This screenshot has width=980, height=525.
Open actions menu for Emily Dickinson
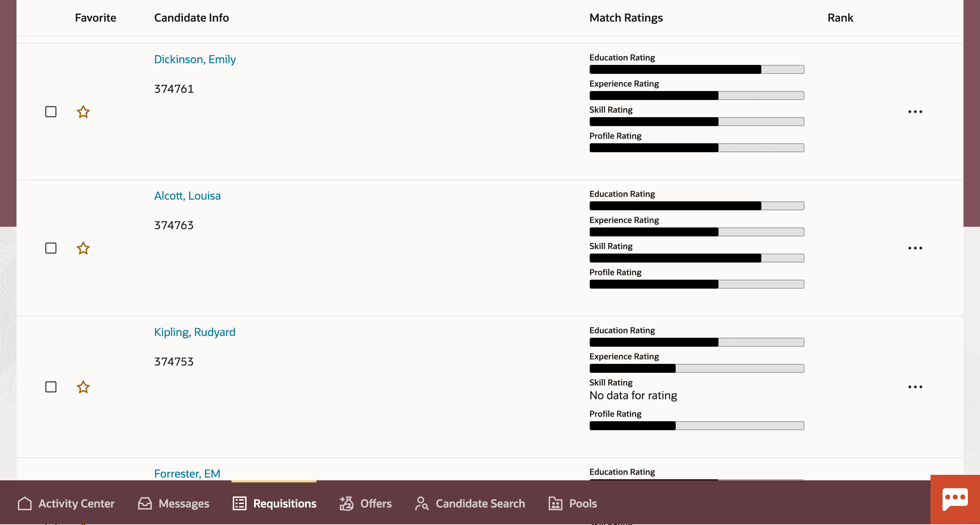tap(915, 112)
